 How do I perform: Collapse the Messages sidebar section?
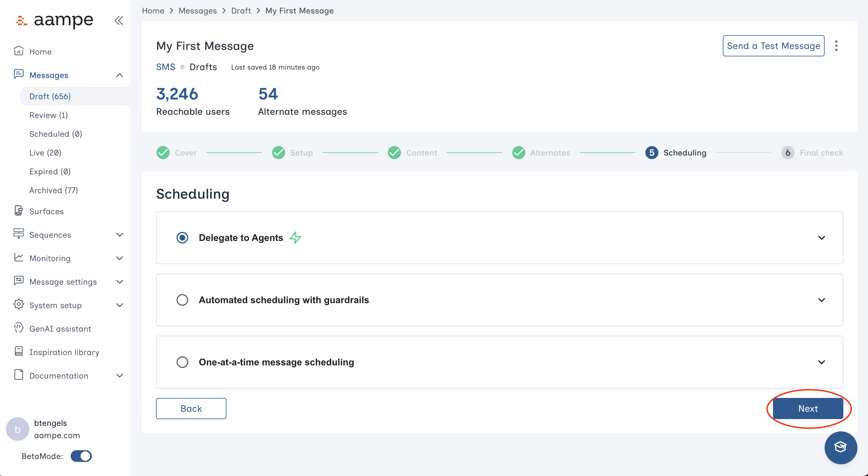119,75
